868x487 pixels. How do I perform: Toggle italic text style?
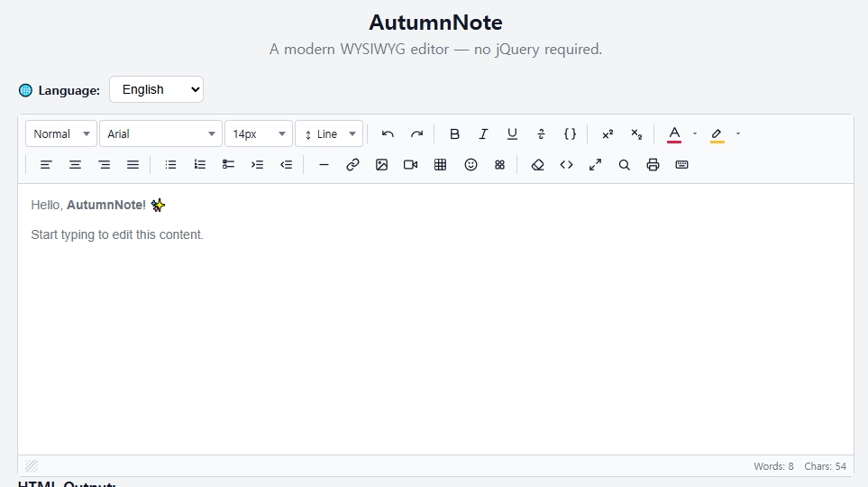(x=483, y=134)
